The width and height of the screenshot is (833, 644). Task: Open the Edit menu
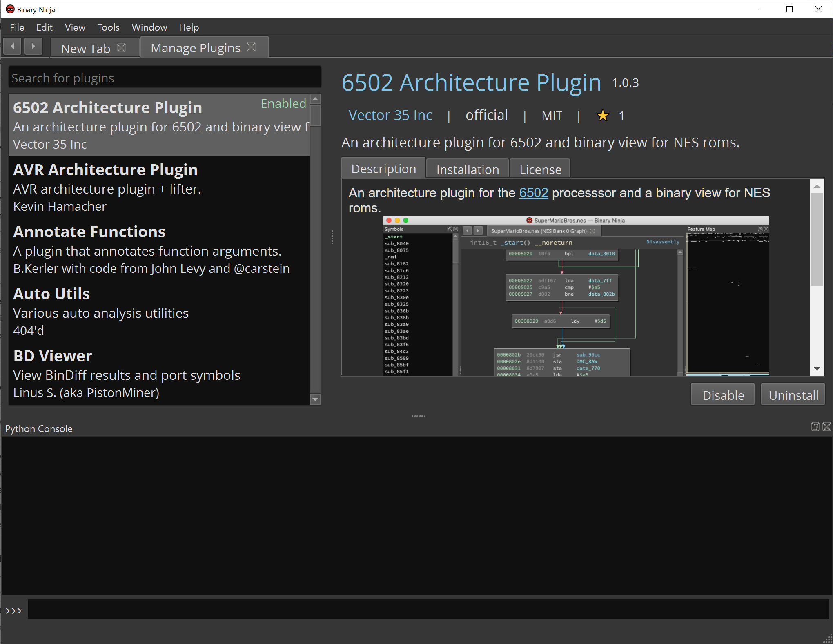(45, 27)
